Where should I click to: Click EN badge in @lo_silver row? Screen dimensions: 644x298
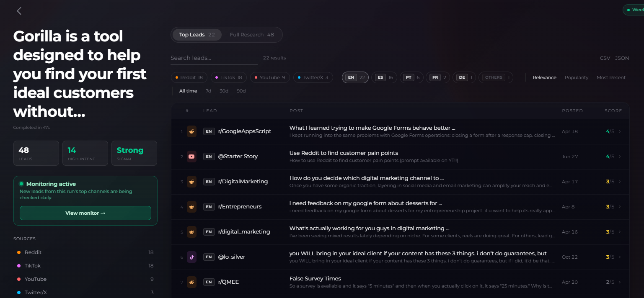pos(209,257)
